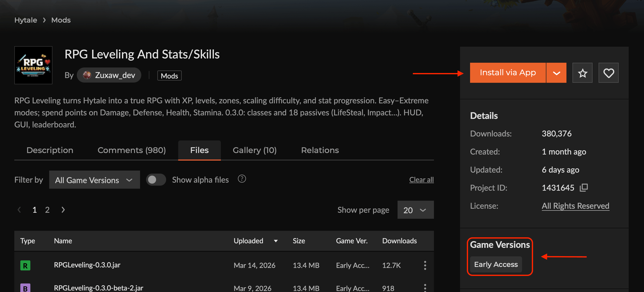Switch to the Description tab

tap(50, 150)
